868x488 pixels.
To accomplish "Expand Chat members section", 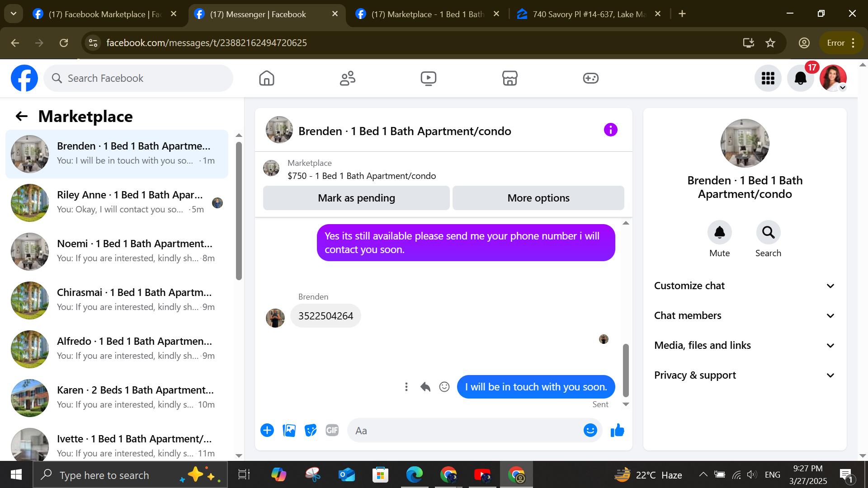I will 745,315.
